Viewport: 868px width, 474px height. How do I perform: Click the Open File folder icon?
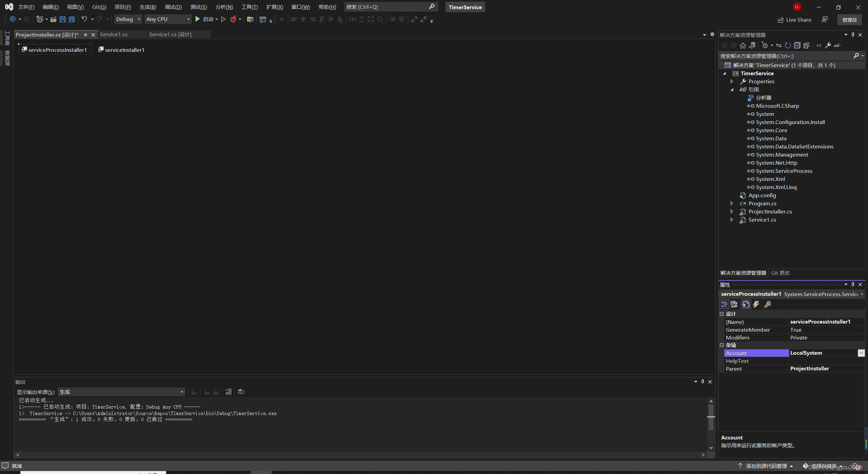coord(54,19)
